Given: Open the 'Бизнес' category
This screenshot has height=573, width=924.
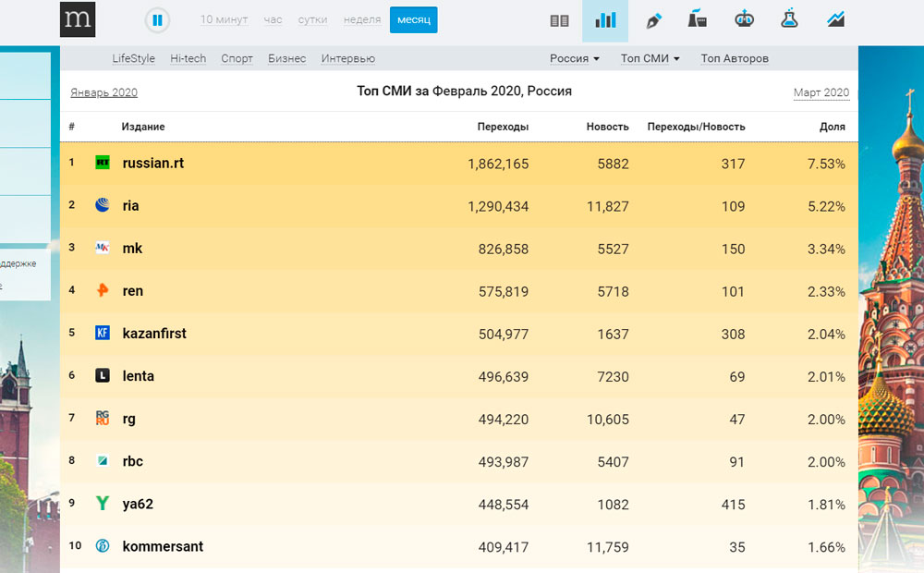Looking at the screenshot, I should tap(286, 58).
